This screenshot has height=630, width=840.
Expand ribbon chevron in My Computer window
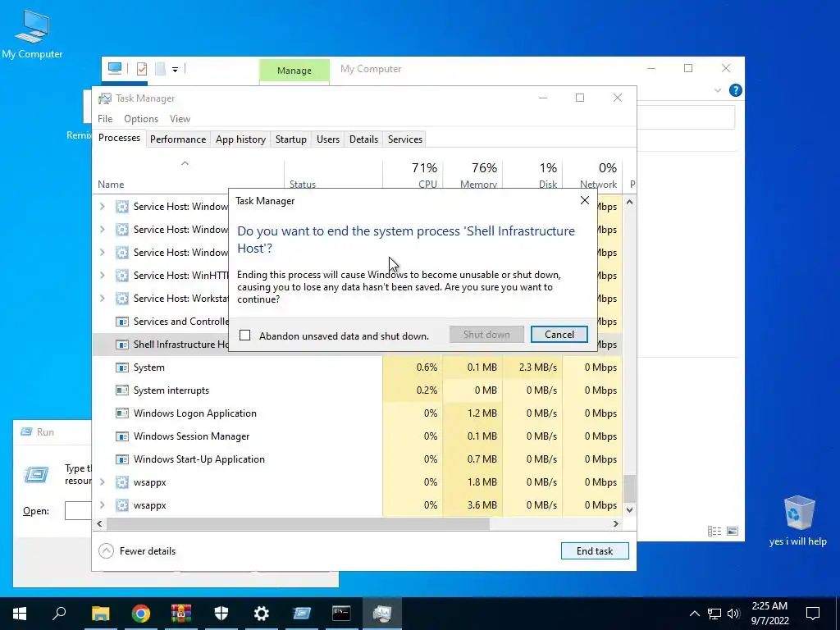pos(717,90)
